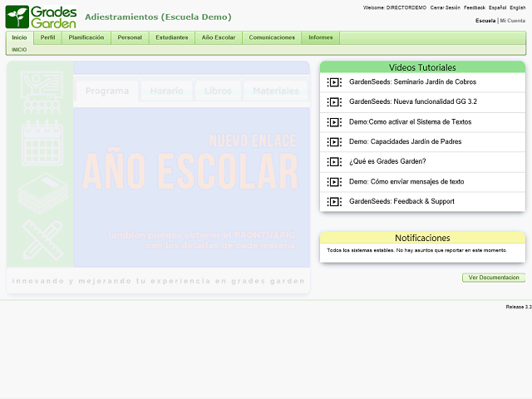Open the Estudiantes menu tab
This screenshot has width=532, height=399.
(172, 37)
